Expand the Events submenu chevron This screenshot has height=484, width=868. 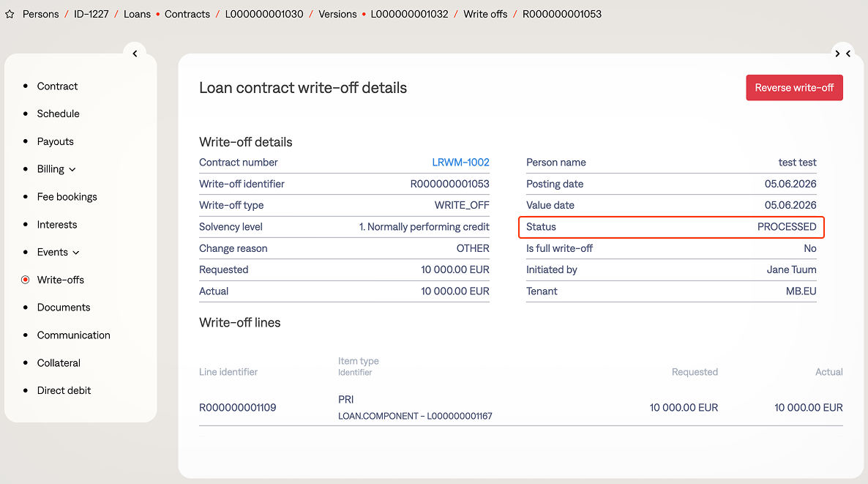click(76, 253)
